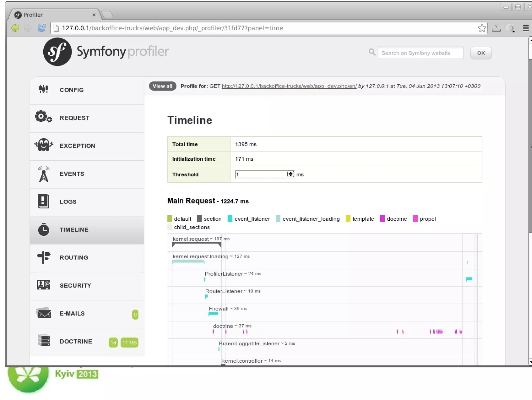Click the round extension icon in toolbar
The height and width of the screenshot is (400, 532).
pyautogui.click(x=510, y=28)
